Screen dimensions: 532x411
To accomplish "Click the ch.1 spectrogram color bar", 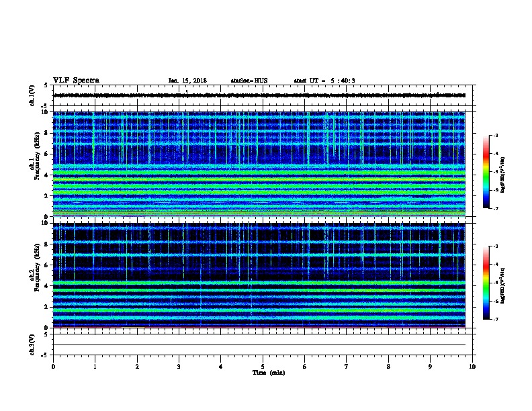I will tap(486, 172).
